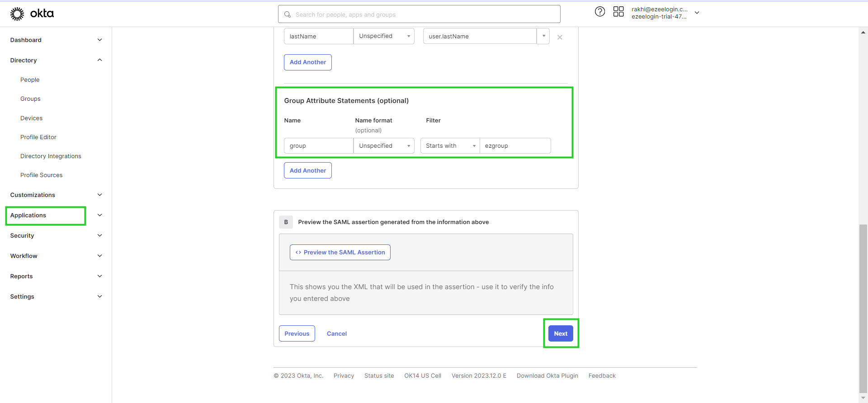868x403 pixels.
Task: Click the Okta logo
Action: point(32,14)
